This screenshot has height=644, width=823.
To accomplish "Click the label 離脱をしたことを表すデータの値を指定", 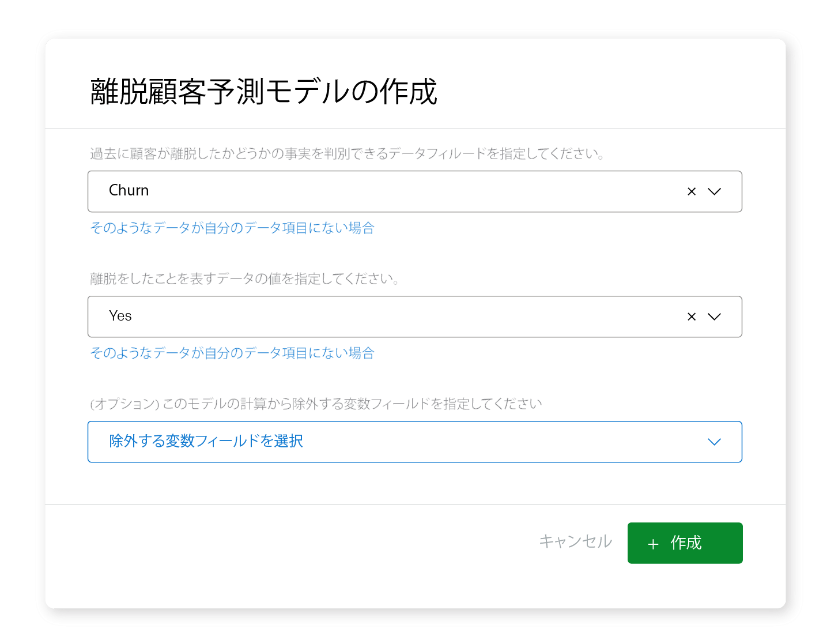I will click(x=244, y=278).
